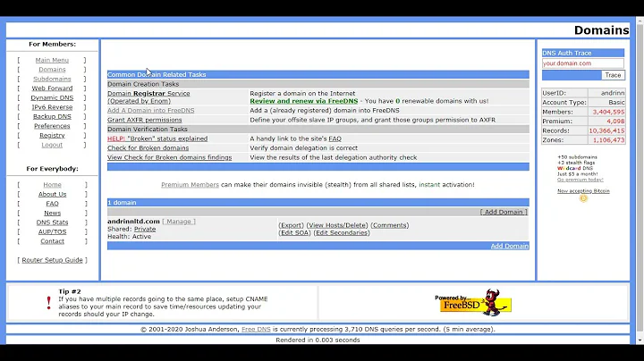Open the AUP/TOS link

coord(52,231)
